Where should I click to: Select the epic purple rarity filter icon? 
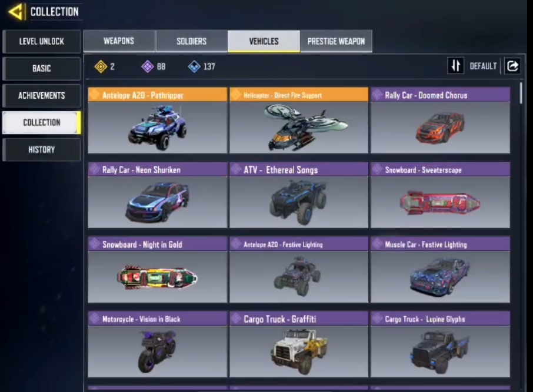148,66
